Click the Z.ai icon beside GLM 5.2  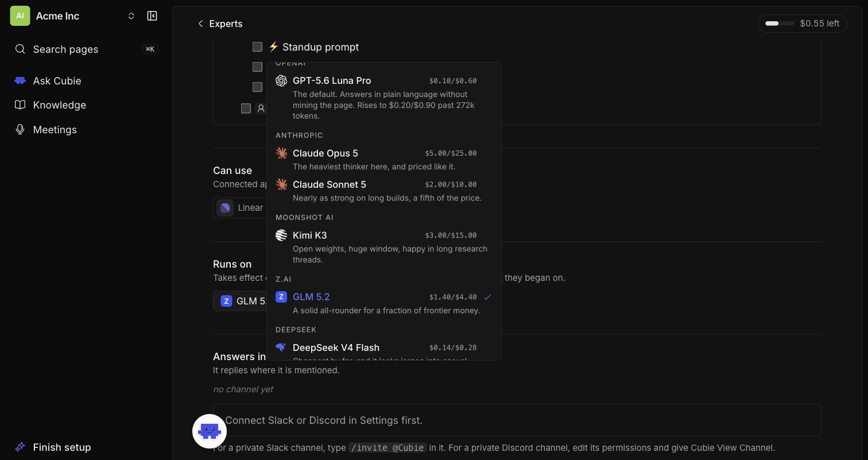tap(281, 297)
